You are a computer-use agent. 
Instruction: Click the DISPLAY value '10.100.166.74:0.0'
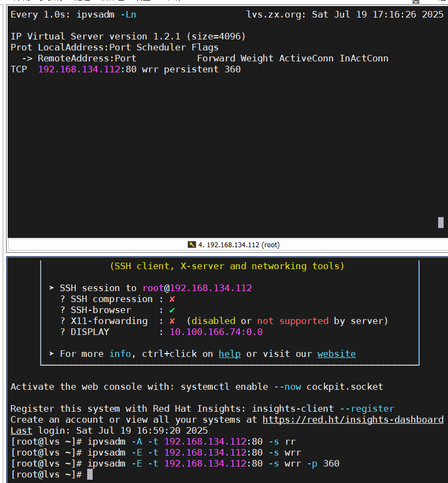click(x=216, y=332)
